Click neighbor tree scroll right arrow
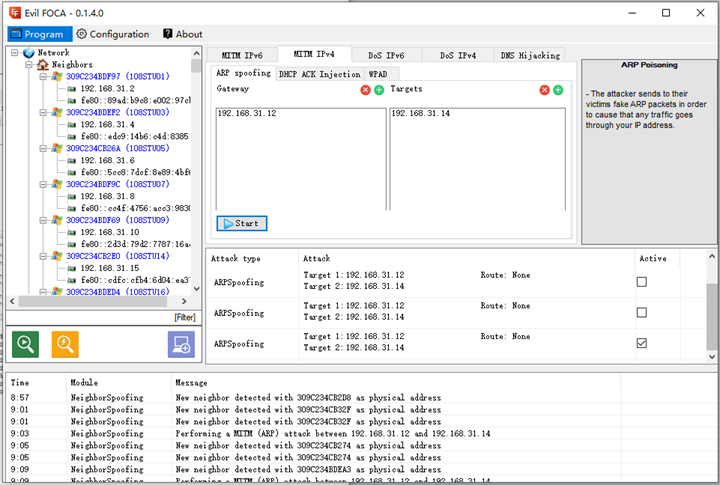 pos(184,301)
